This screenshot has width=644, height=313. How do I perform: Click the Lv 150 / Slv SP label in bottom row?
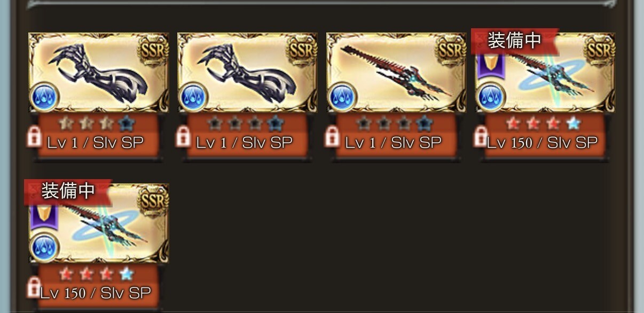coord(95,293)
